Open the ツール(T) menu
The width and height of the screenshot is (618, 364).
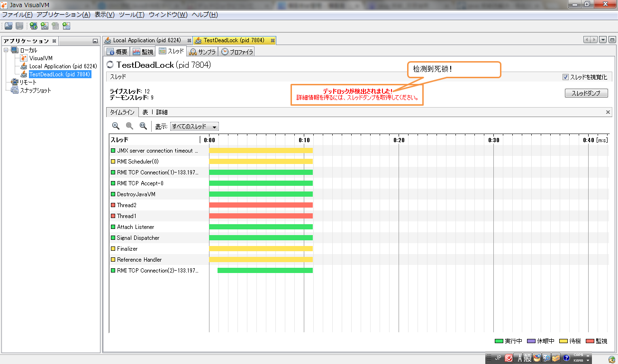[x=132, y=15]
